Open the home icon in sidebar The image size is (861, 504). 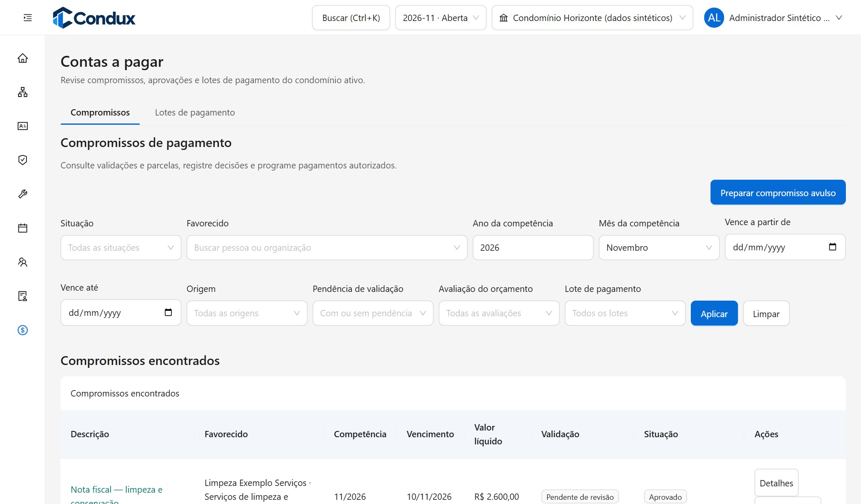tap(23, 58)
